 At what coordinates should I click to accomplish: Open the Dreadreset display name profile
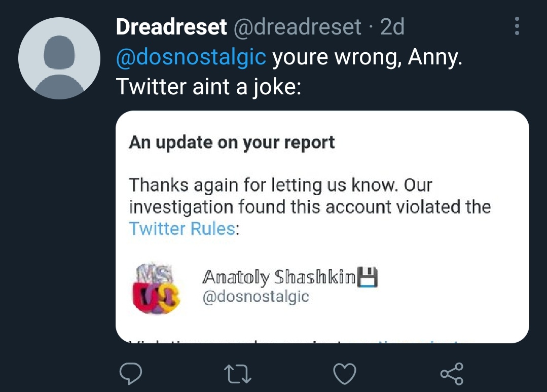[x=171, y=26]
